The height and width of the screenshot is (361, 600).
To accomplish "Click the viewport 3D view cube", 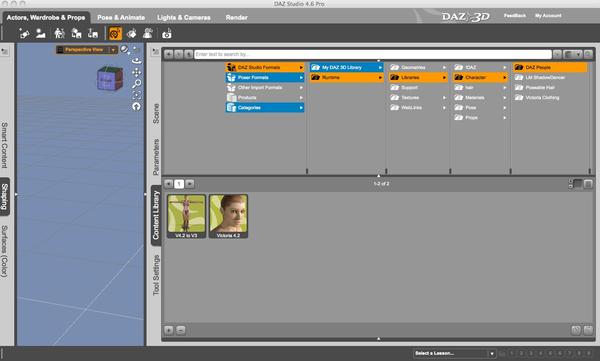I will [110, 78].
